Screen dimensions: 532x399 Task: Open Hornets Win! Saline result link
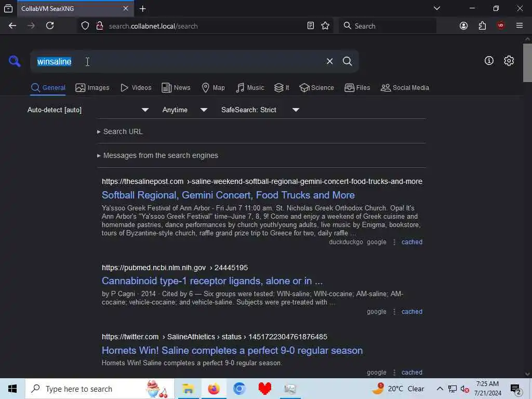tap(232, 351)
